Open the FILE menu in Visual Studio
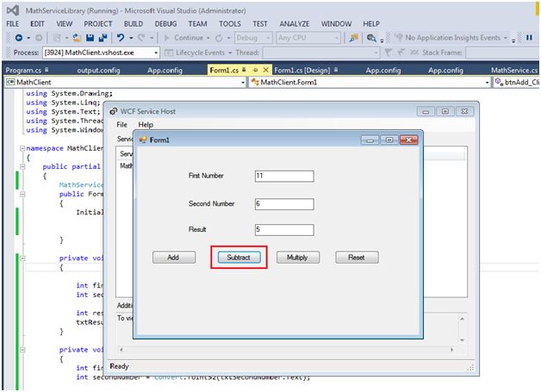The height and width of the screenshot is (392, 541). [x=13, y=24]
